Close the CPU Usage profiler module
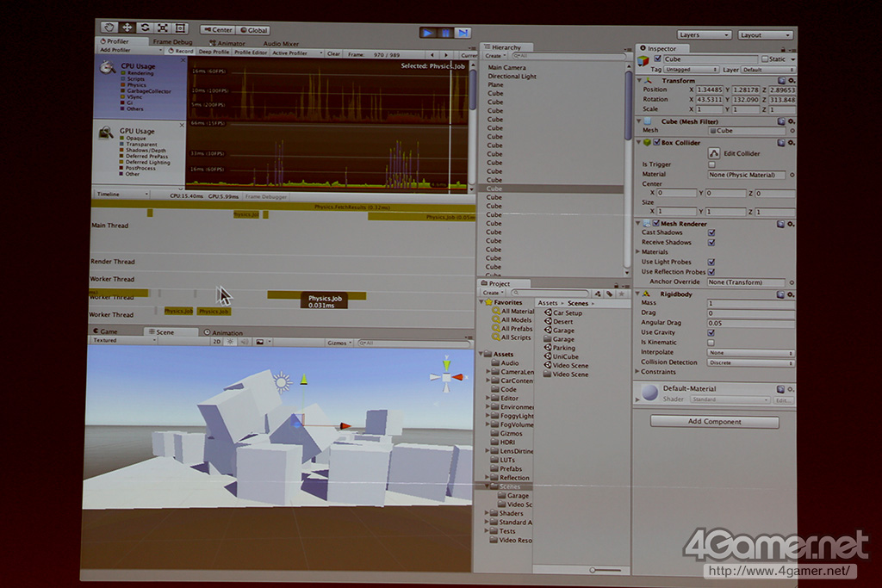The height and width of the screenshot is (588, 882). pos(183,60)
